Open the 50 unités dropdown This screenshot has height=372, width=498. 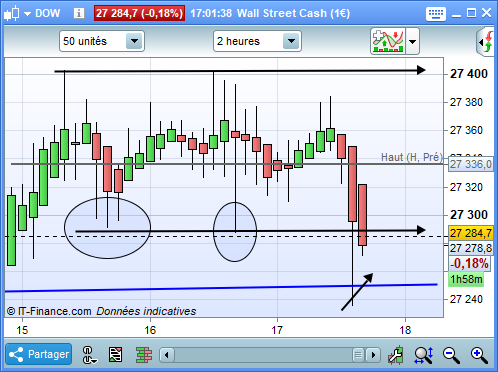pyautogui.click(x=102, y=41)
